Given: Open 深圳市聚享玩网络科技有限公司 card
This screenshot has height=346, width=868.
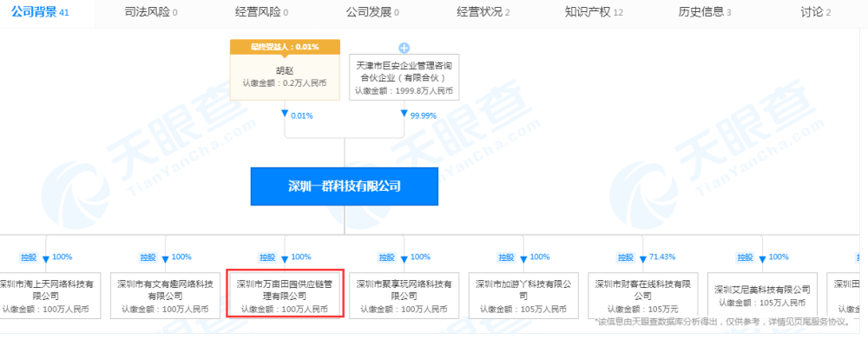Looking at the screenshot, I should [x=404, y=295].
